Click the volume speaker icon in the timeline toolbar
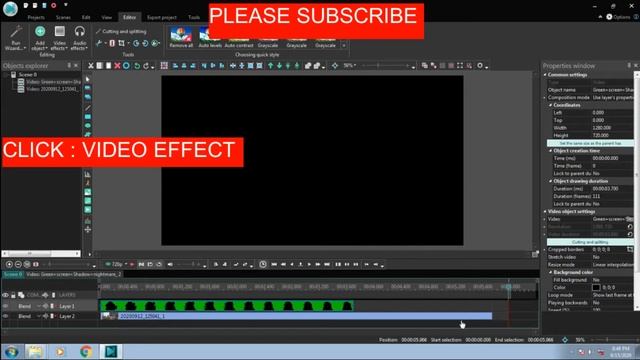640x360 pixels. pyautogui.click(x=170, y=264)
